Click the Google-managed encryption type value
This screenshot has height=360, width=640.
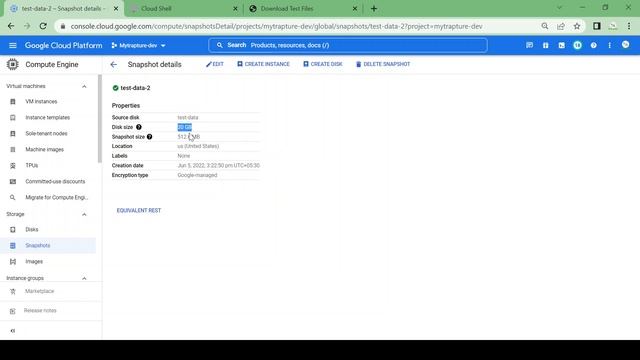pos(197,175)
